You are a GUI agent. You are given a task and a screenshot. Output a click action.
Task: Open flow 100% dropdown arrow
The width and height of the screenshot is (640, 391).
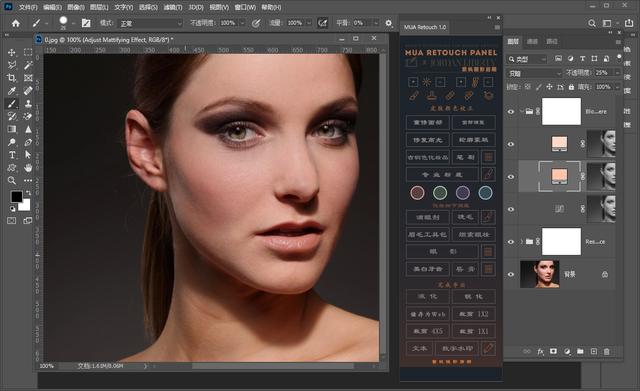[309, 23]
